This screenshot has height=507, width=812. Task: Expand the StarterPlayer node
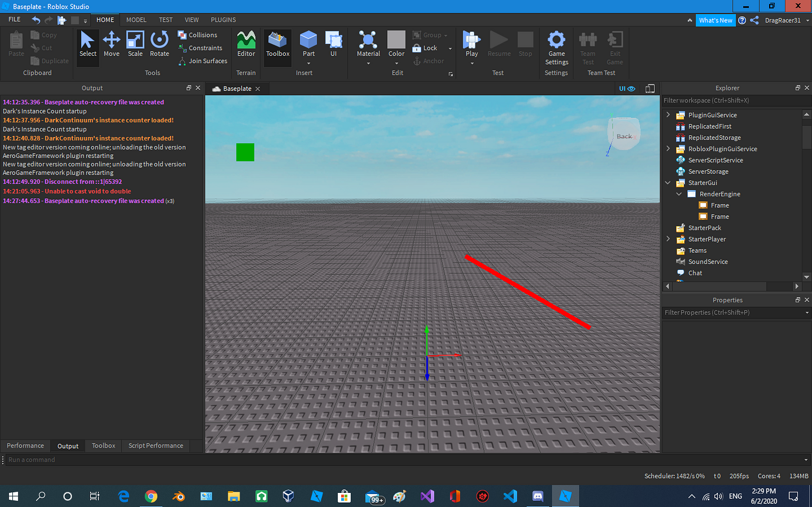(x=668, y=239)
